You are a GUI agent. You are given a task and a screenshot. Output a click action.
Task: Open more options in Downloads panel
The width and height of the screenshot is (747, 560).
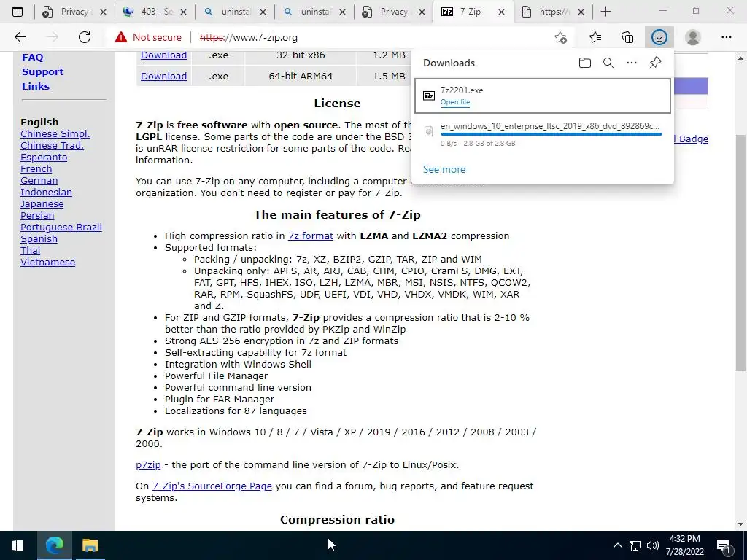tap(632, 63)
